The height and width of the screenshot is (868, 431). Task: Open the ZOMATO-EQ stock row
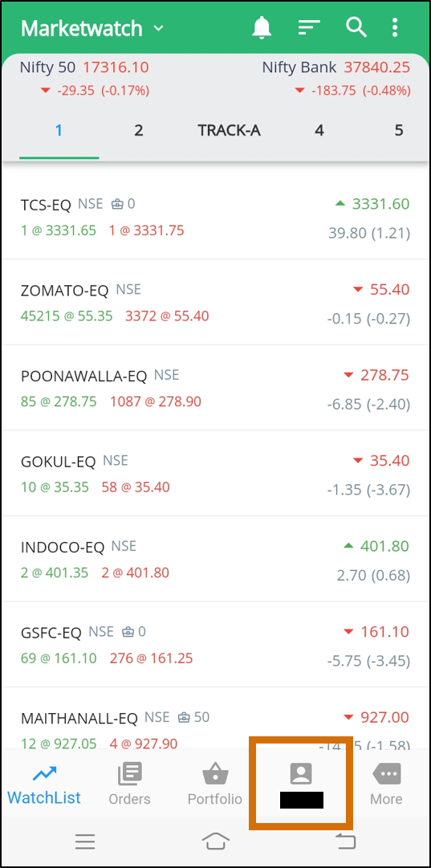215,302
